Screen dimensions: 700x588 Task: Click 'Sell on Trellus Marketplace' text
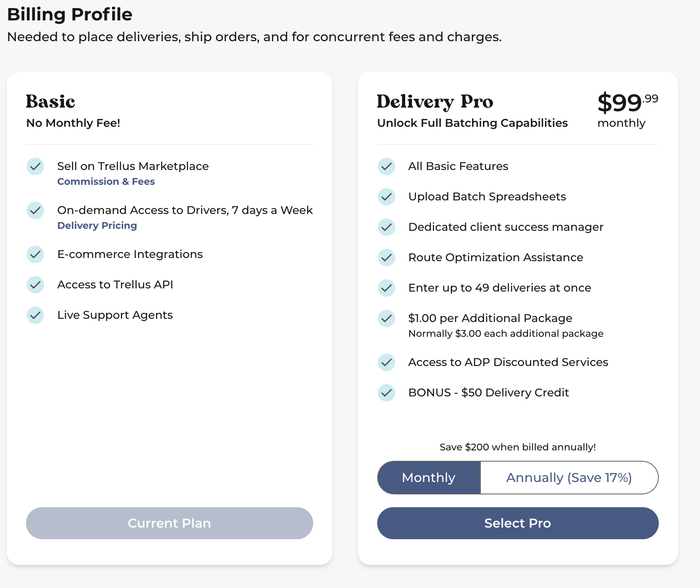[x=133, y=166]
